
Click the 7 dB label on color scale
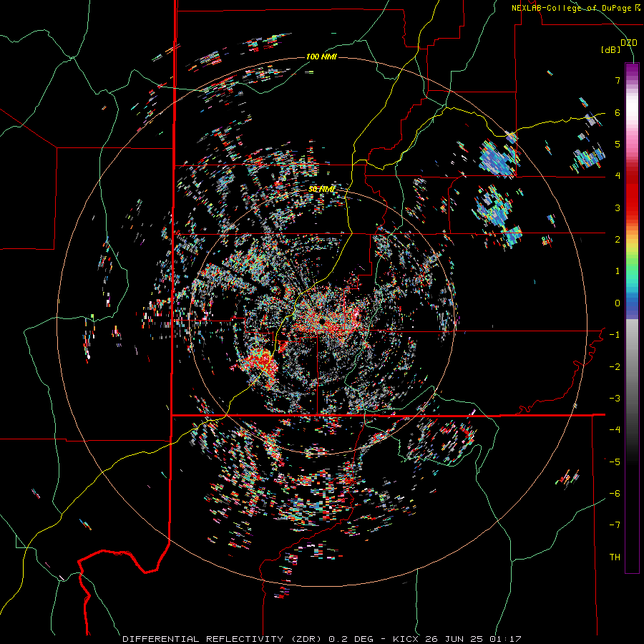tap(618, 80)
